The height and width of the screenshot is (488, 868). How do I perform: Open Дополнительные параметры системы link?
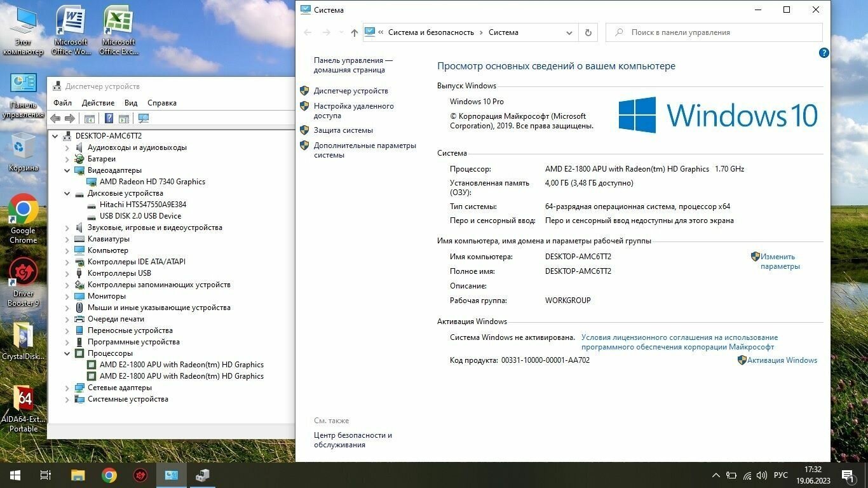[365, 150]
